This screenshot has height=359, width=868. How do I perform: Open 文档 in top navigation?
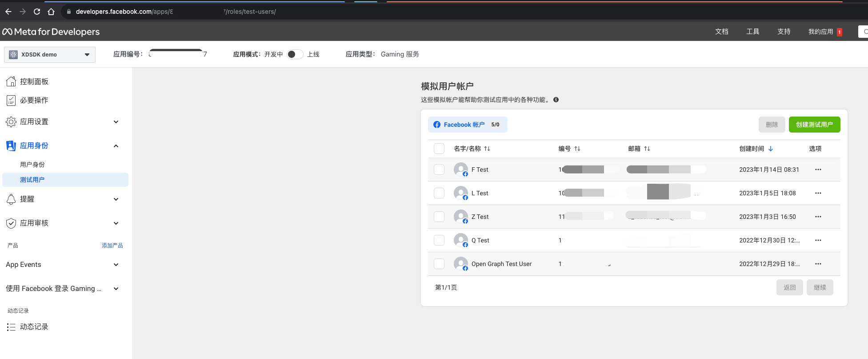point(722,32)
